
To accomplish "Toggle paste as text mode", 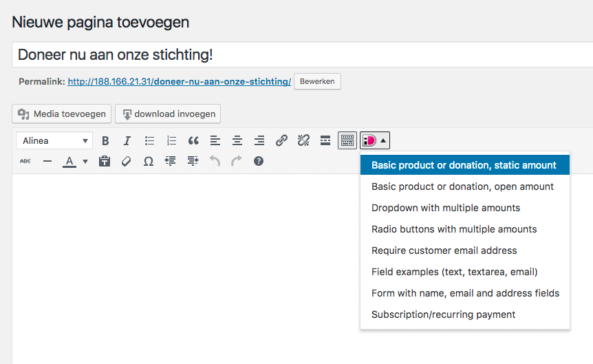I will click(x=105, y=162).
